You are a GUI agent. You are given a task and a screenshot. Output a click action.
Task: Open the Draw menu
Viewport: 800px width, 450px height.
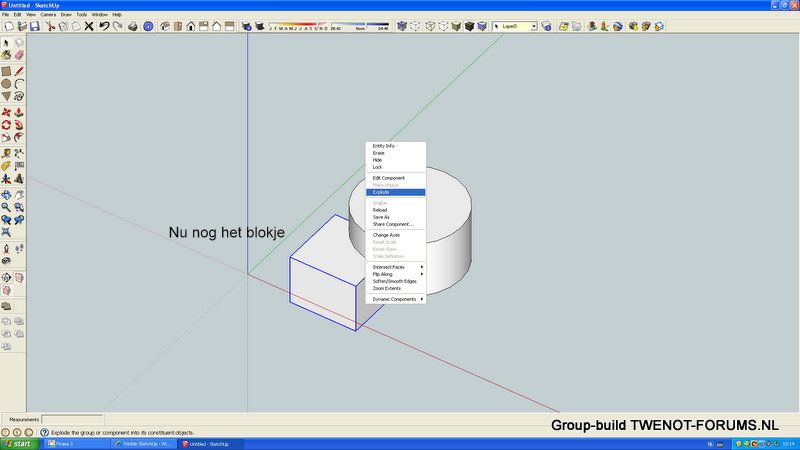coord(66,15)
